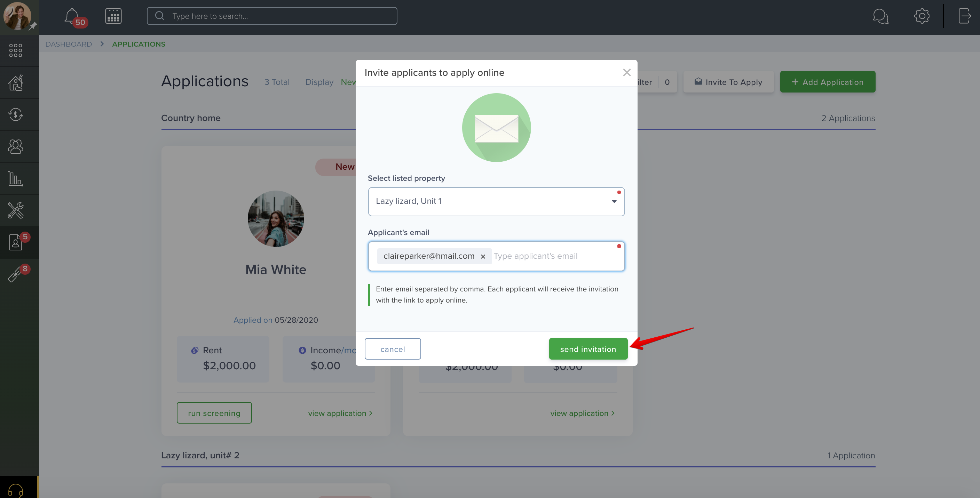Open view application for Mia White
The height and width of the screenshot is (498, 980).
(340, 413)
